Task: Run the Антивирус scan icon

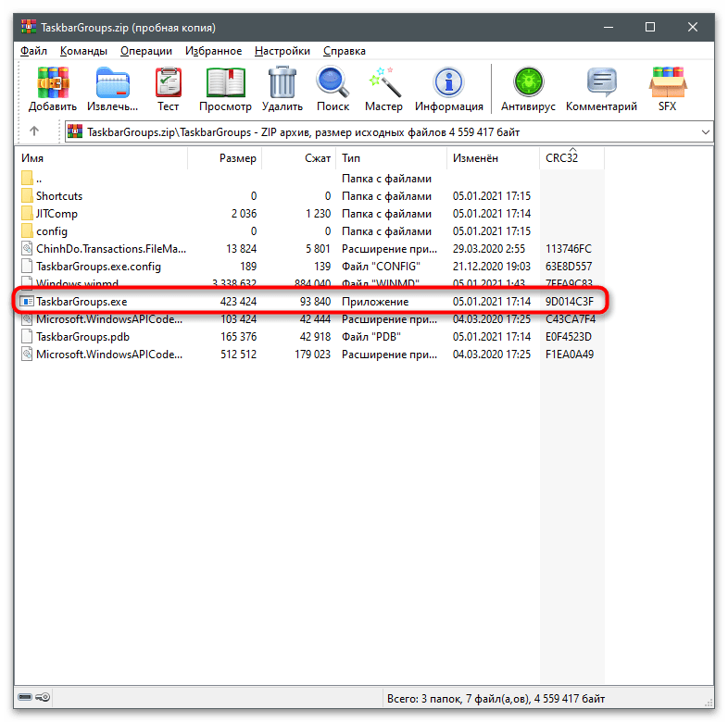Action: coord(528,82)
